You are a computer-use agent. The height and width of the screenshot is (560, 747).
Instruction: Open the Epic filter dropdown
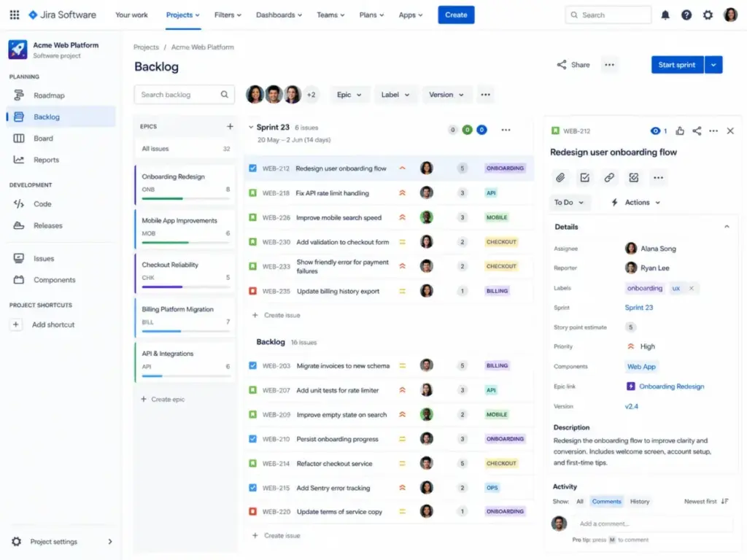[349, 94]
